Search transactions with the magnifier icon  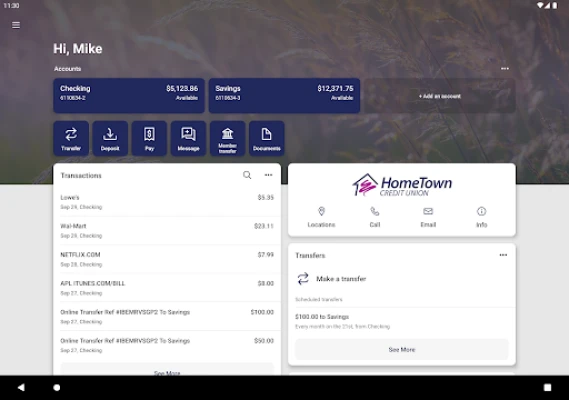247,175
